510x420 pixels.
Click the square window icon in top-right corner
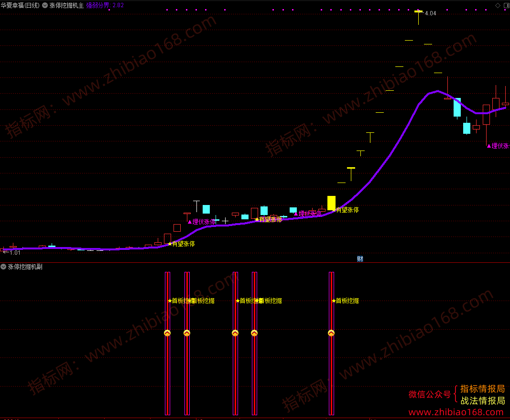coord(507,5)
